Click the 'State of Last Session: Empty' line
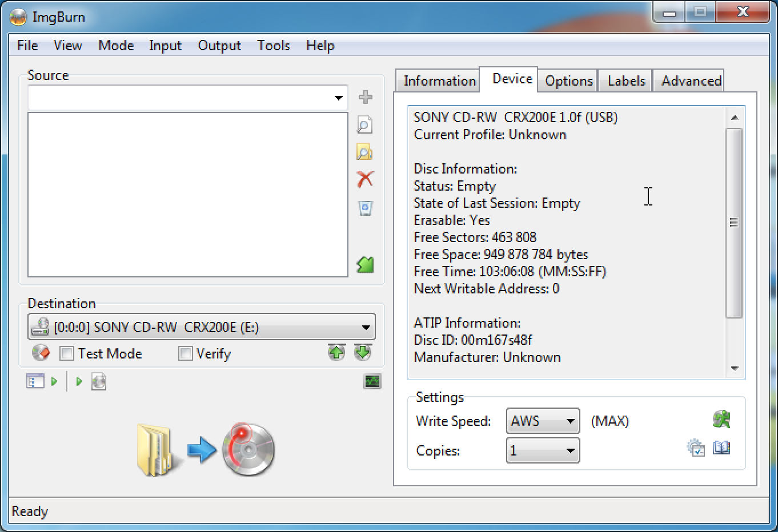This screenshot has width=778, height=532. (x=497, y=203)
